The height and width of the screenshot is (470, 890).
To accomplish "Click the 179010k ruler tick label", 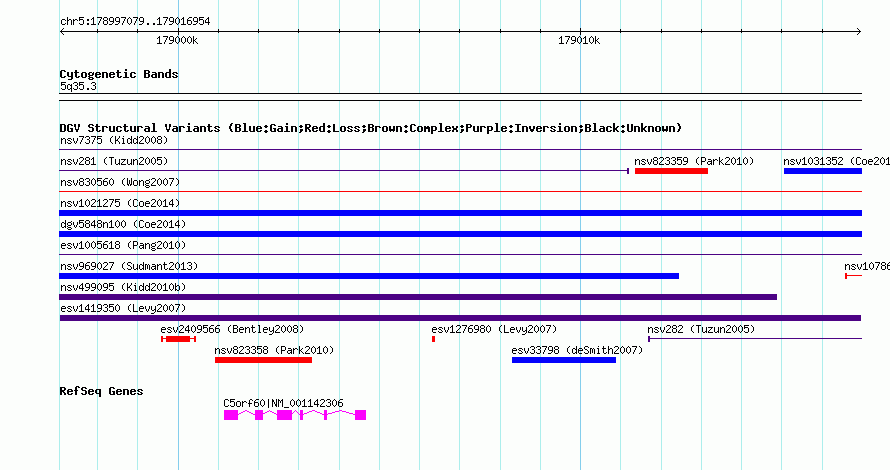I will (579, 40).
